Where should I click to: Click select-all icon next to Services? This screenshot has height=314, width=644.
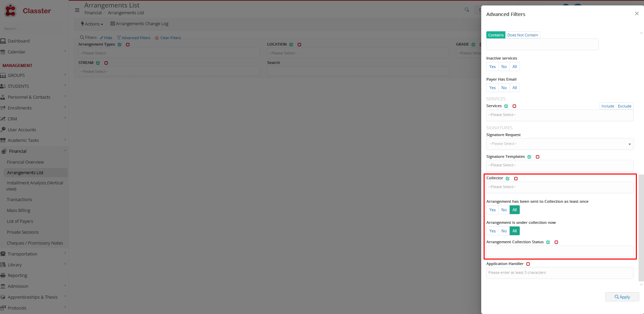[x=506, y=106]
